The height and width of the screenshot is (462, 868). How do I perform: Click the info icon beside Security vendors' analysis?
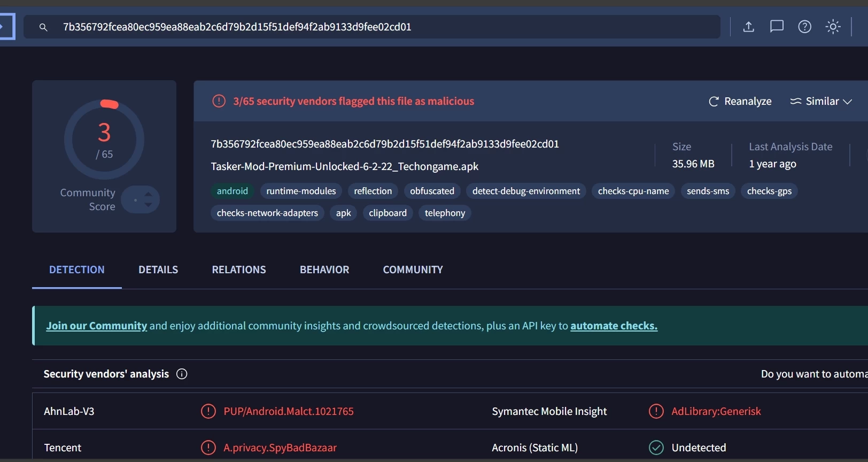[x=182, y=374]
